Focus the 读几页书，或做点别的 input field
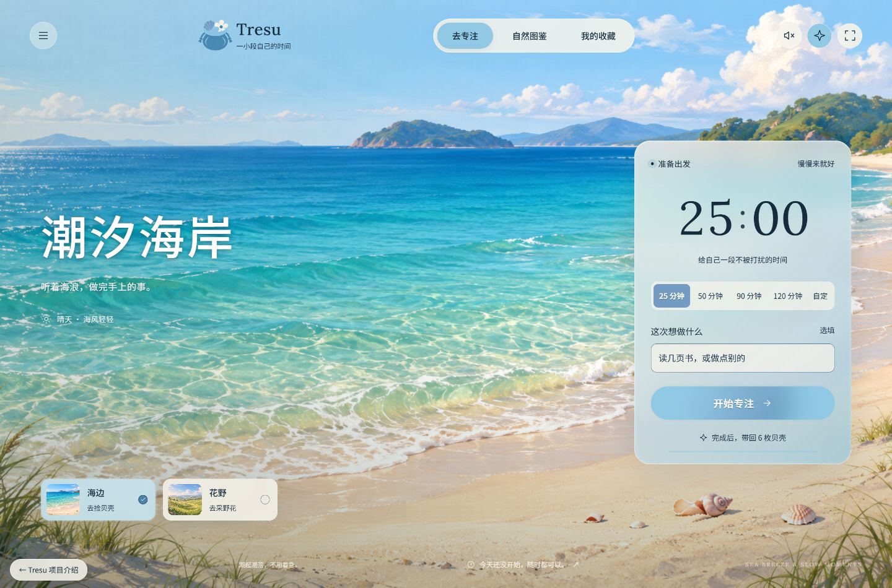This screenshot has height=588, width=892. (743, 358)
